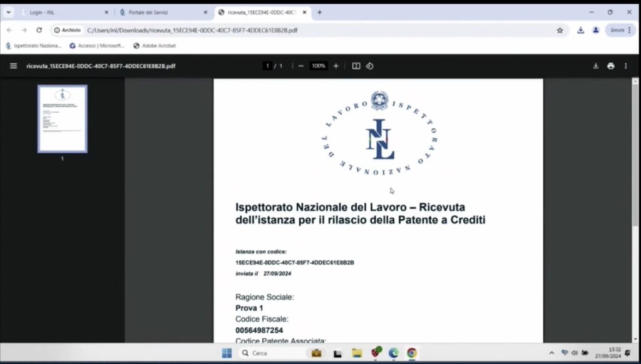
Task: Click the page number field
Action: (x=267, y=66)
